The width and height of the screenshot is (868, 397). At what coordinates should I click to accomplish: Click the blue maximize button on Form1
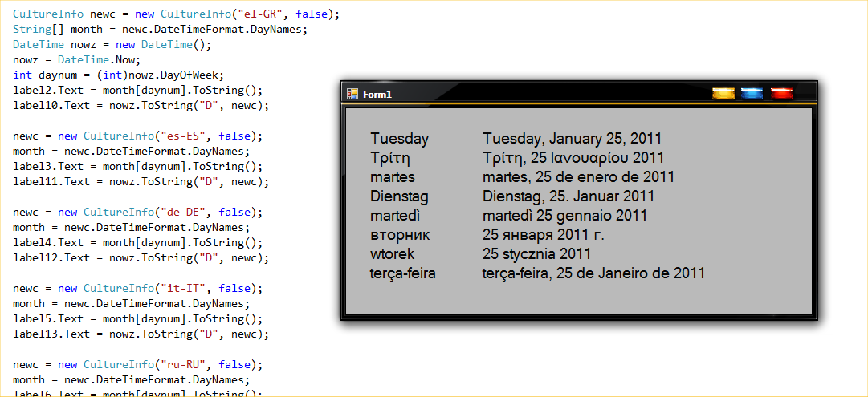pyautogui.click(x=752, y=94)
